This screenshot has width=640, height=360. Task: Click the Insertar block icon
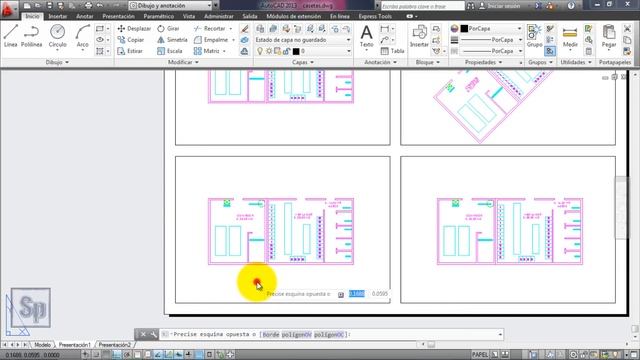coord(419,36)
